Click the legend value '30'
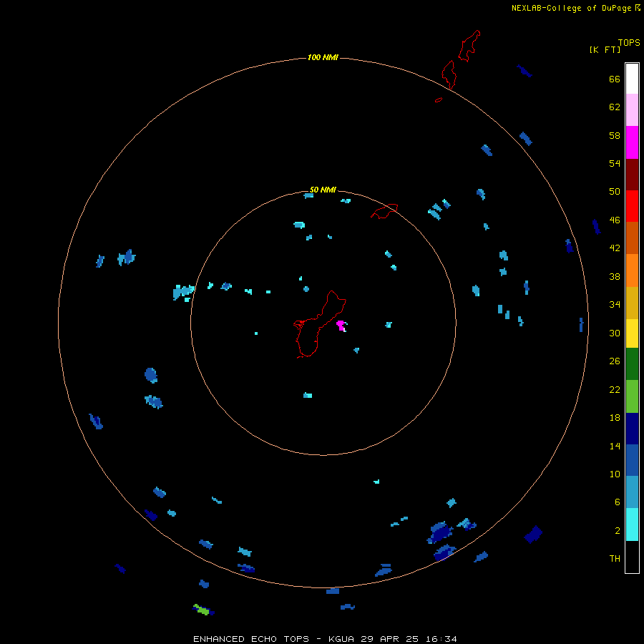 615,333
